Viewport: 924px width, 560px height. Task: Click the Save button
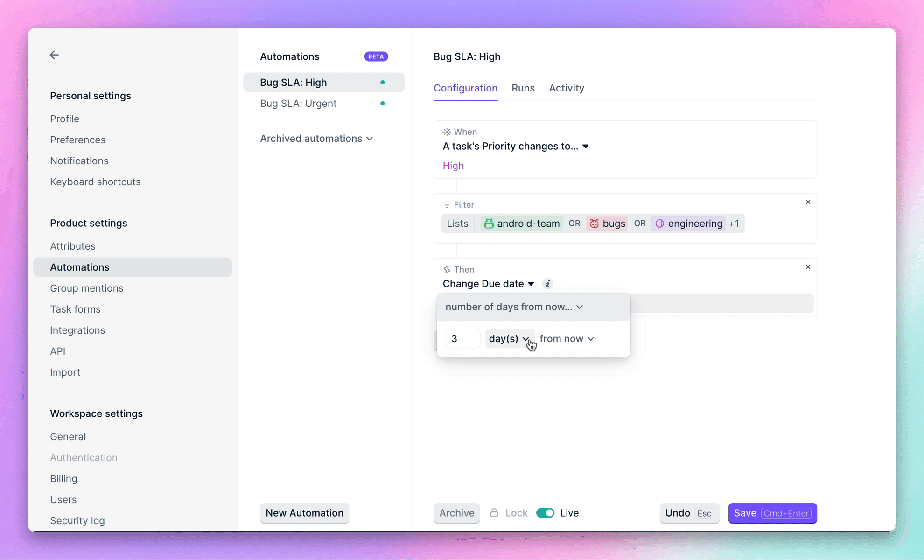pyautogui.click(x=772, y=513)
